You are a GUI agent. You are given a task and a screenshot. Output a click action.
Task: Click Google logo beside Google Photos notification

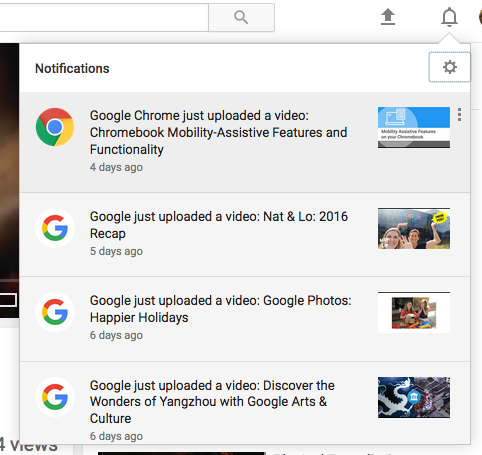click(55, 312)
